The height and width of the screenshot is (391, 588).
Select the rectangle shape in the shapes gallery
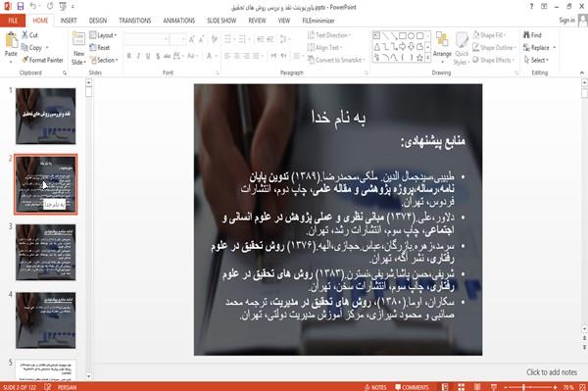[x=403, y=36]
